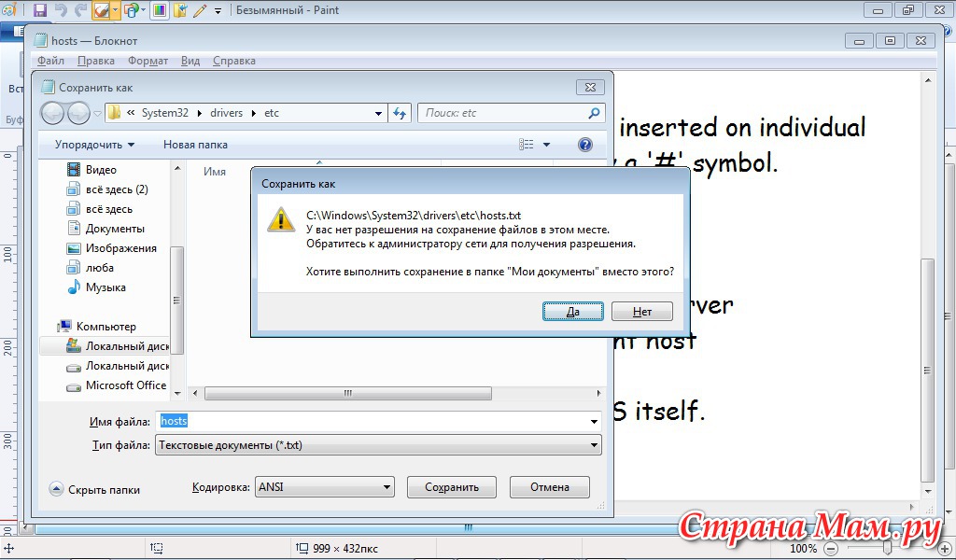Expand the file name history dropdown arrow
This screenshot has width=956, height=560.
pos(594,422)
